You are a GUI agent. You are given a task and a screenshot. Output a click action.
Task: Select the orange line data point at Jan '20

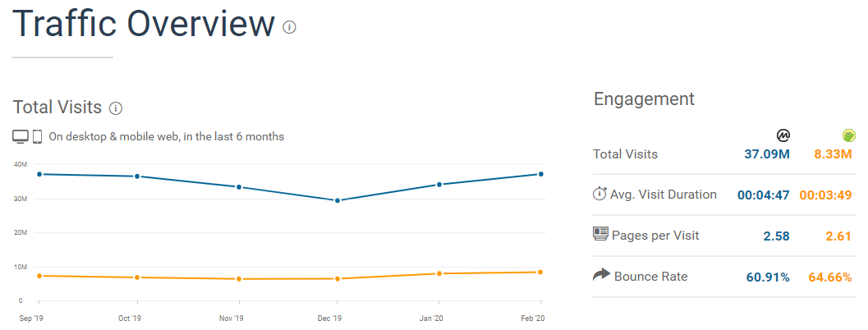[440, 273]
